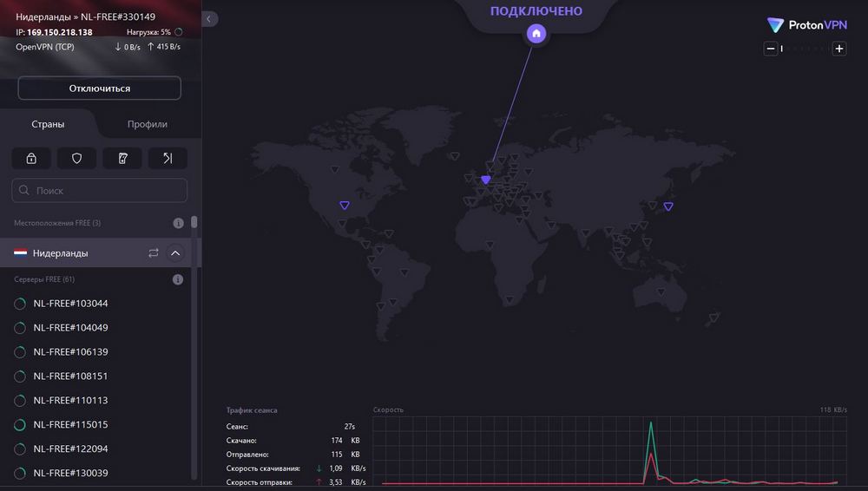This screenshot has width=868, height=491.
Task: Open info for Серверы FREE (61)
Action: coord(178,279)
